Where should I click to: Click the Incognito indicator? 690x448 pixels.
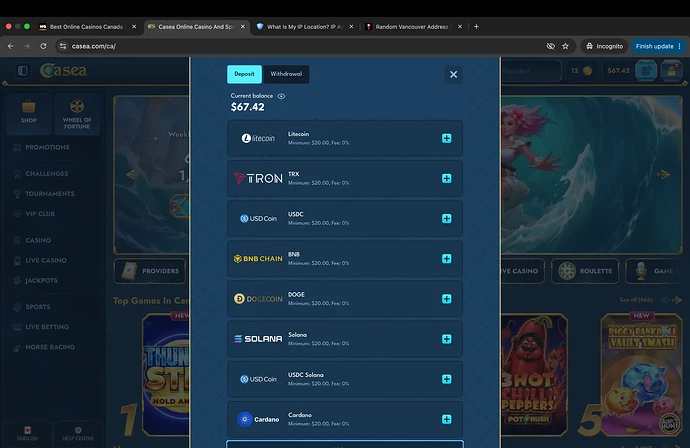604,46
